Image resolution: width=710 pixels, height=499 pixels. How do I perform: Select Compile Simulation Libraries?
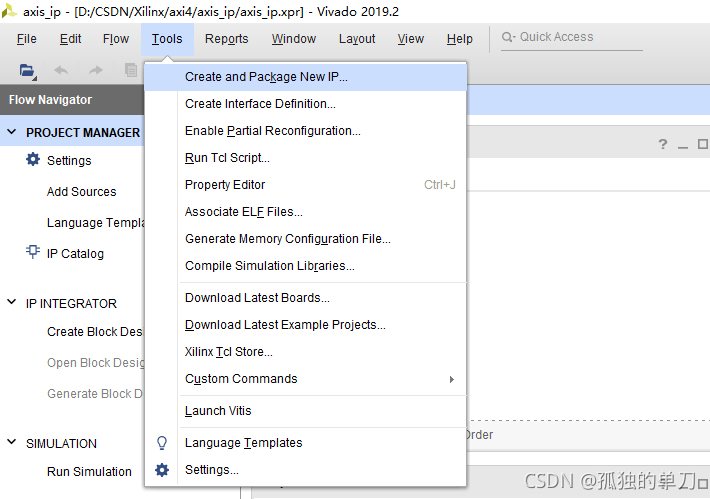(306, 265)
